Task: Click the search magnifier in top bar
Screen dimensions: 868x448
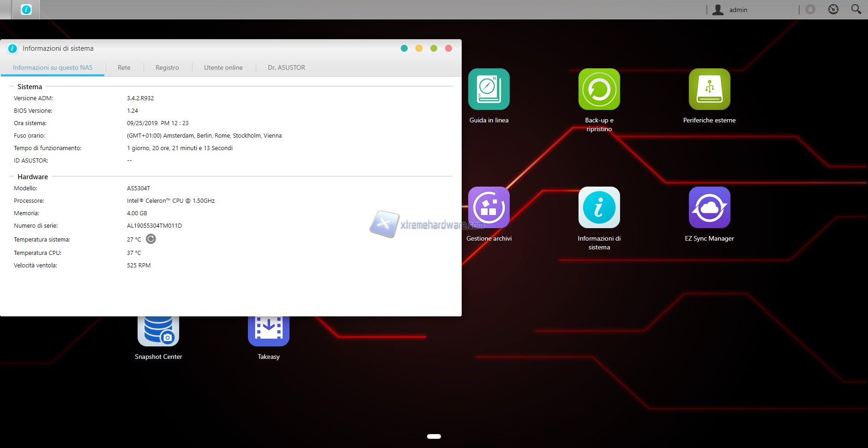Action: (x=856, y=9)
